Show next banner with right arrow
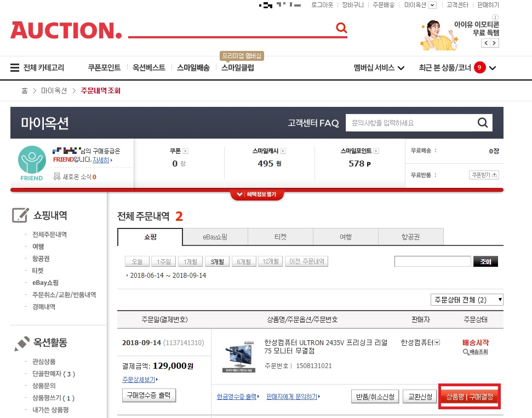Screen dimensions: 532x418 [x=494, y=43]
